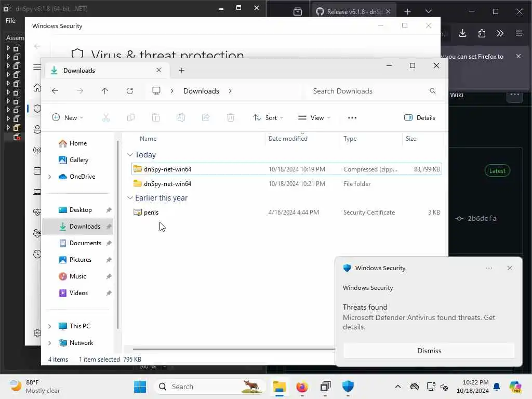The width and height of the screenshot is (532, 399).
Task: Select Gallery in navigation pane
Action: coord(78,160)
